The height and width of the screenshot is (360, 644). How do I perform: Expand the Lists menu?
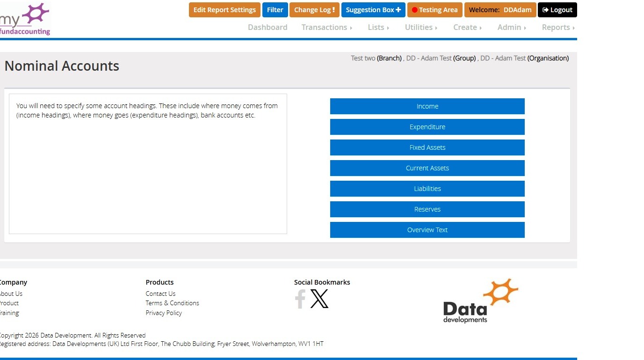point(378,27)
